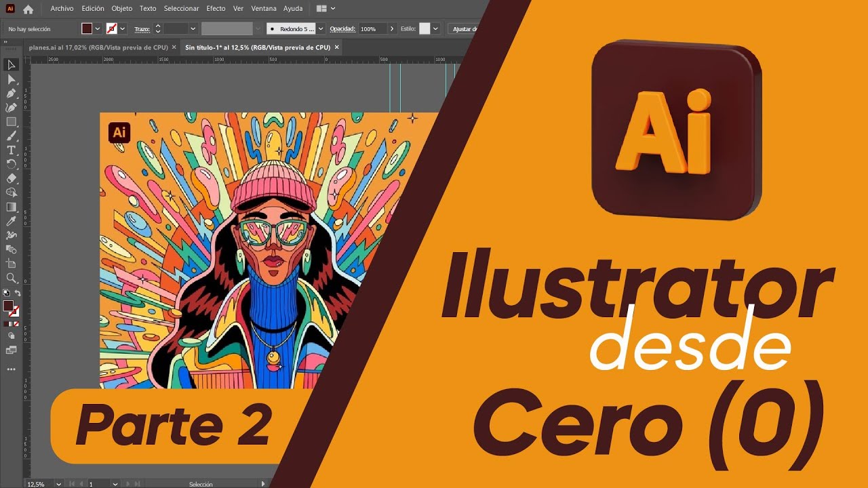Select the Direct Selection tool

coord(12,79)
